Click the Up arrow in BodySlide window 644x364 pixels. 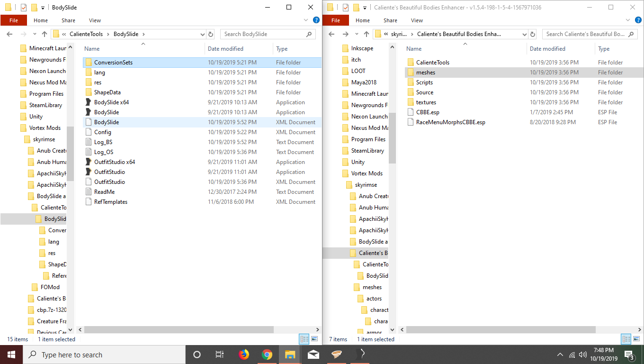45,34
